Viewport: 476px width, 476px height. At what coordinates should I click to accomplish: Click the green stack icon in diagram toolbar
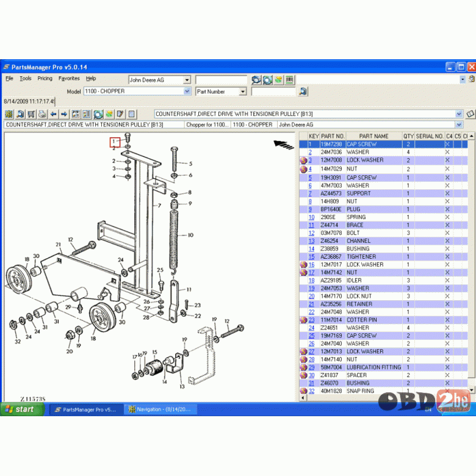point(109,114)
